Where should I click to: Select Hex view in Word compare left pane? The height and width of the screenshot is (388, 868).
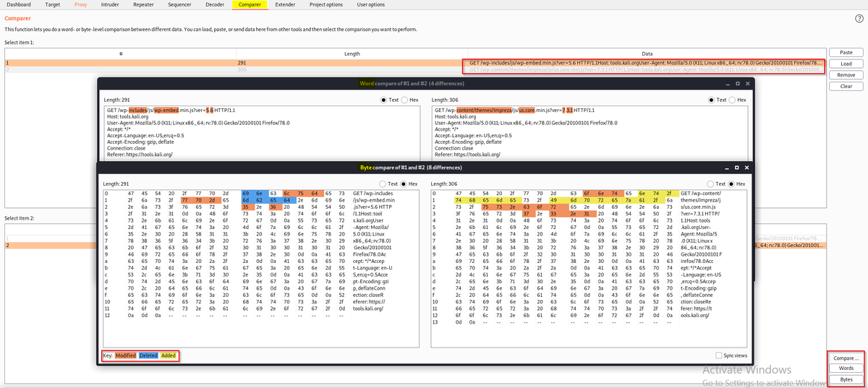pyautogui.click(x=409, y=100)
